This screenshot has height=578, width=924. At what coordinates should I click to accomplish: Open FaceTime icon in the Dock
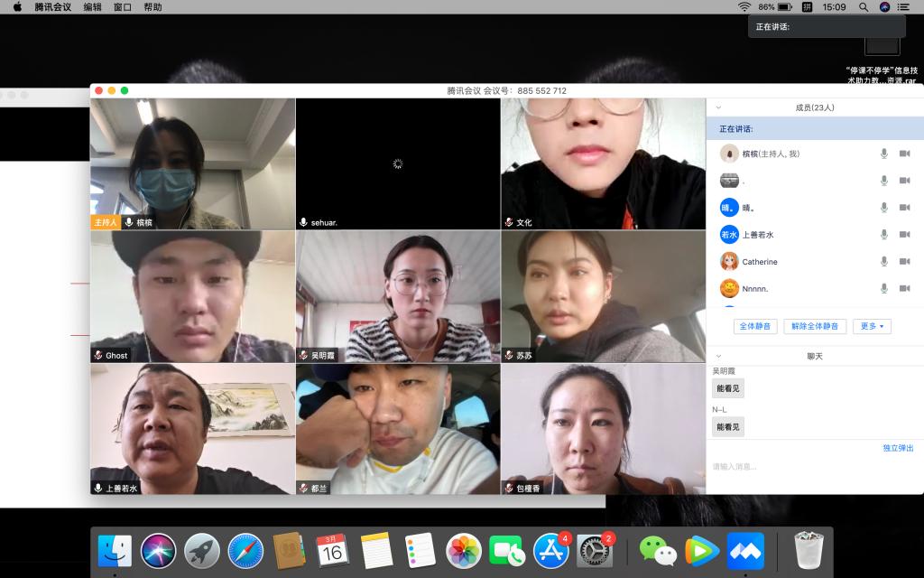point(507,550)
